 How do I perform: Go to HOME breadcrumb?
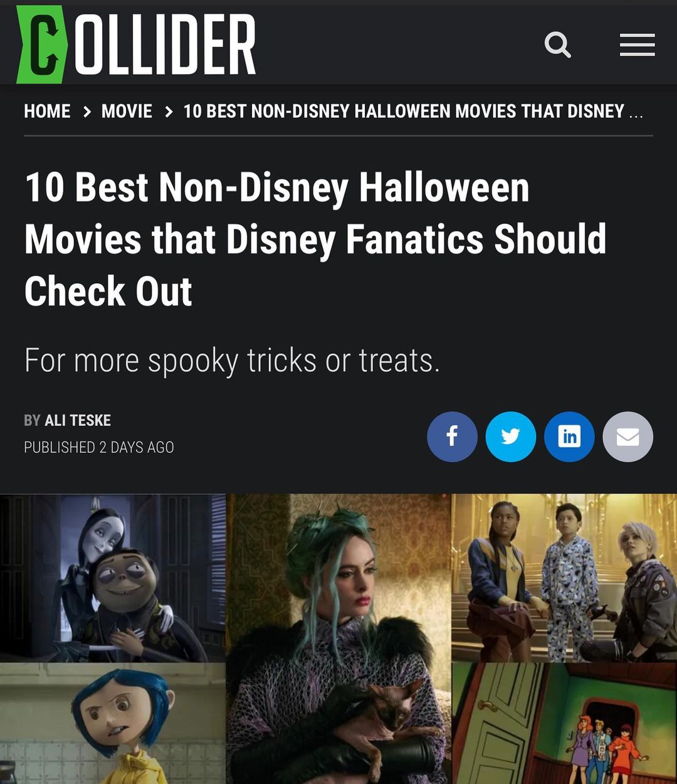(47, 112)
